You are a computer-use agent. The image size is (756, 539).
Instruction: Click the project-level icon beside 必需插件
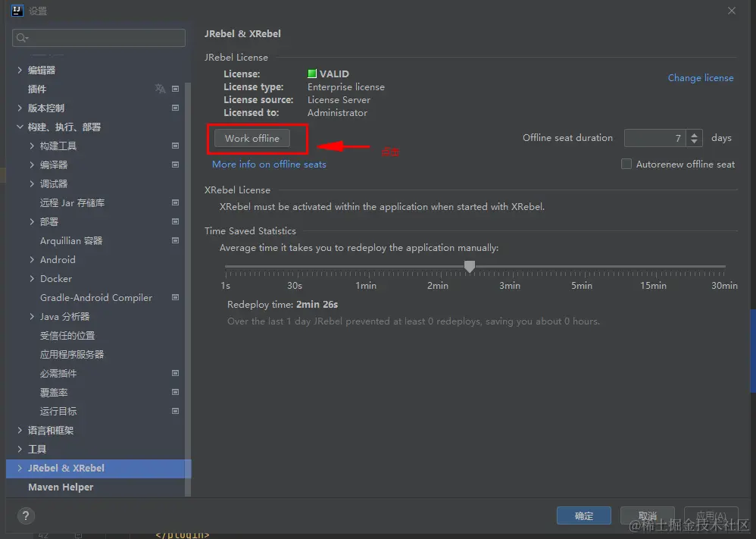(x=176, y=373)
